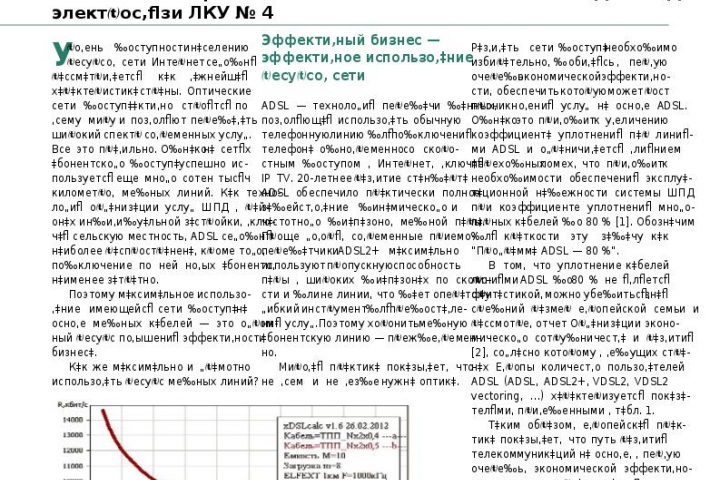Click the 12000 axis label
Image resolution: width=720 pixels, height=480 pixels.
pos(73,450)
